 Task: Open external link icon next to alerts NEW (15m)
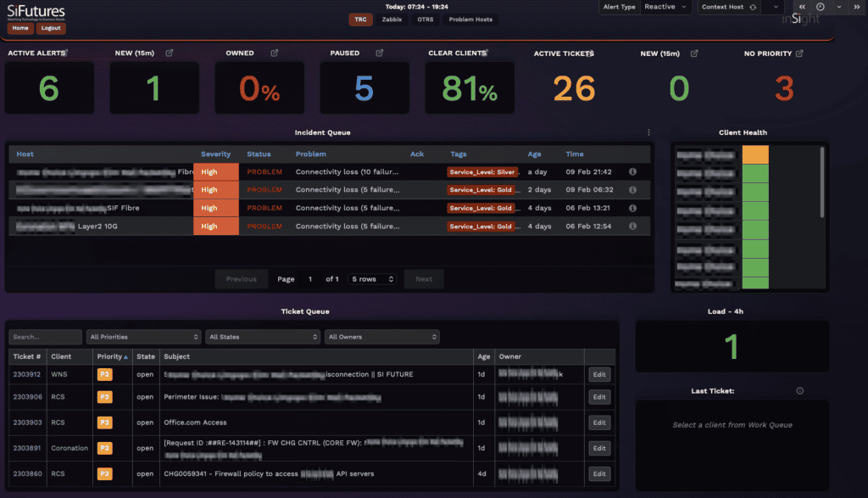click(x=170, y=53)
